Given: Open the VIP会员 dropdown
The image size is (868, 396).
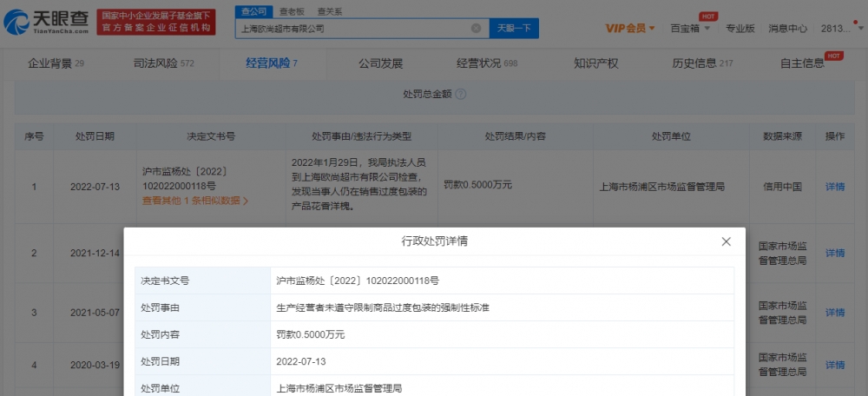Looking at the screenshot, I should pos(630,29).
